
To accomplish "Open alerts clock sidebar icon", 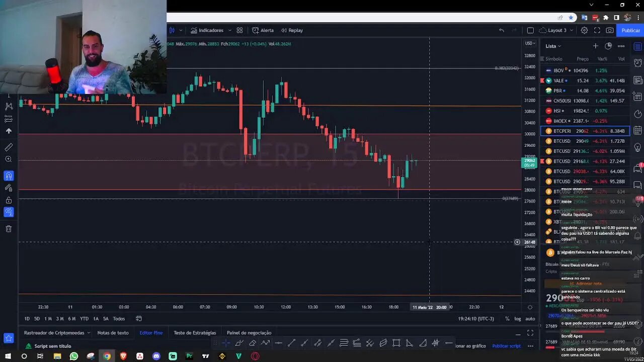I will point(637,64).
